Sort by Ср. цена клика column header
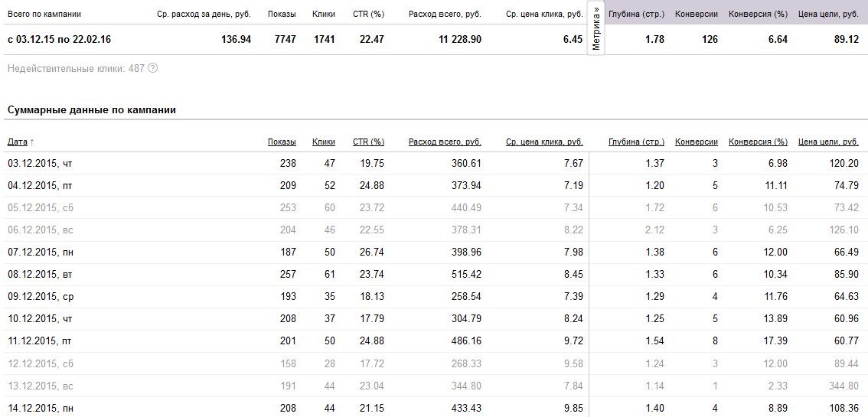This screenshot has width=868, height=417. [x=544, y=142]
